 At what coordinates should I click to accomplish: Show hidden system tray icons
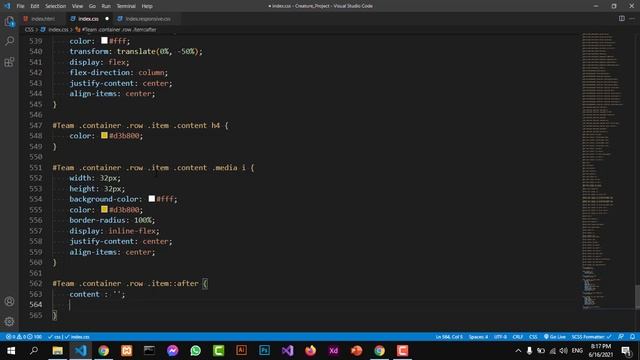coord(518,351)
